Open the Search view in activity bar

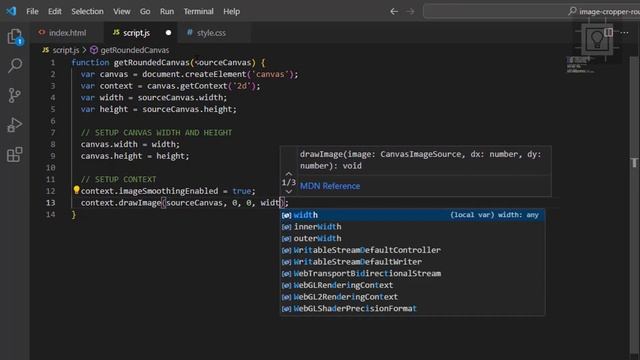coord(15,65)
